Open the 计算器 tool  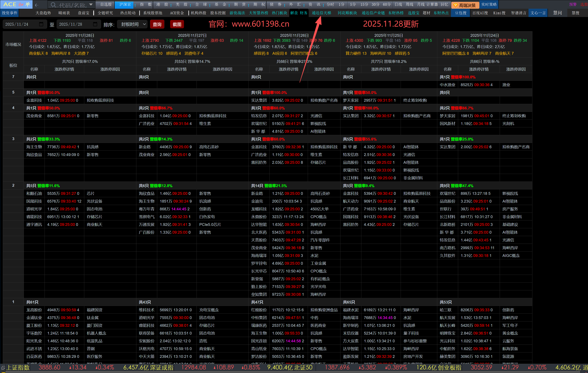(x=432, y=5)
